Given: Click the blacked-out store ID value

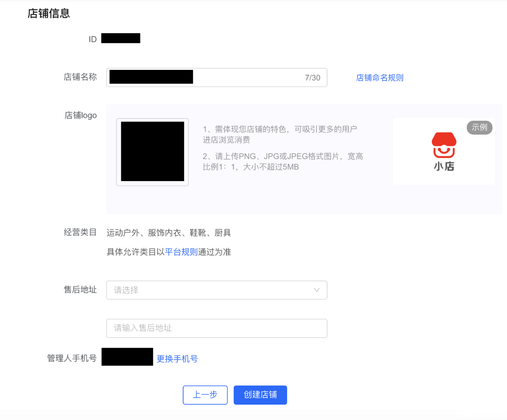Looking at the screenshot, I should point(120,38).
